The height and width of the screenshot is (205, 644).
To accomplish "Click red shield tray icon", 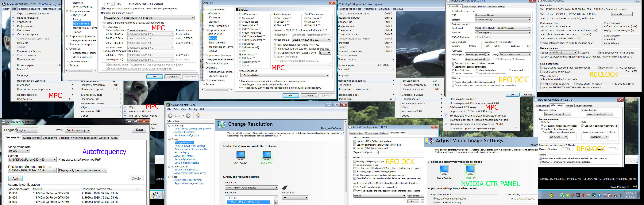I will [584, 195].
